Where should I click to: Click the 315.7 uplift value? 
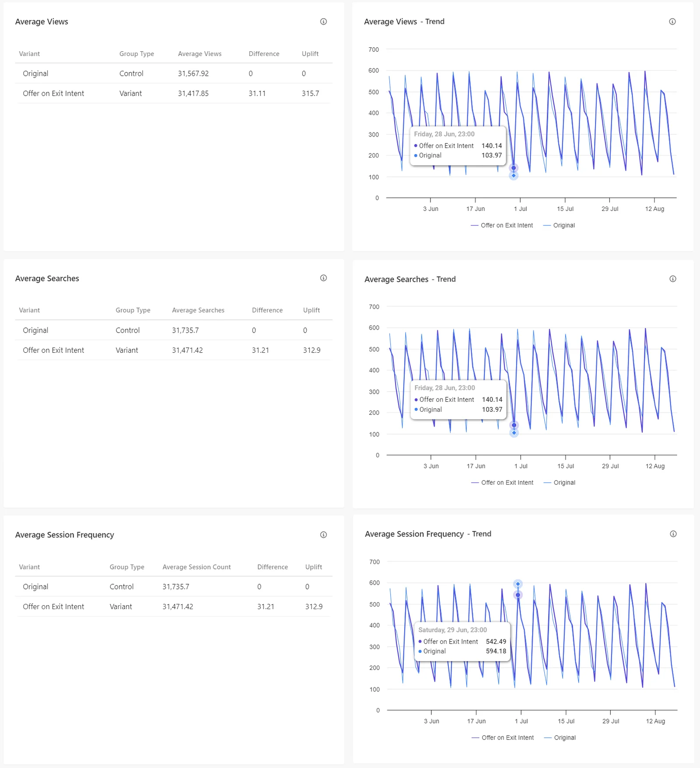coord(310,93)
